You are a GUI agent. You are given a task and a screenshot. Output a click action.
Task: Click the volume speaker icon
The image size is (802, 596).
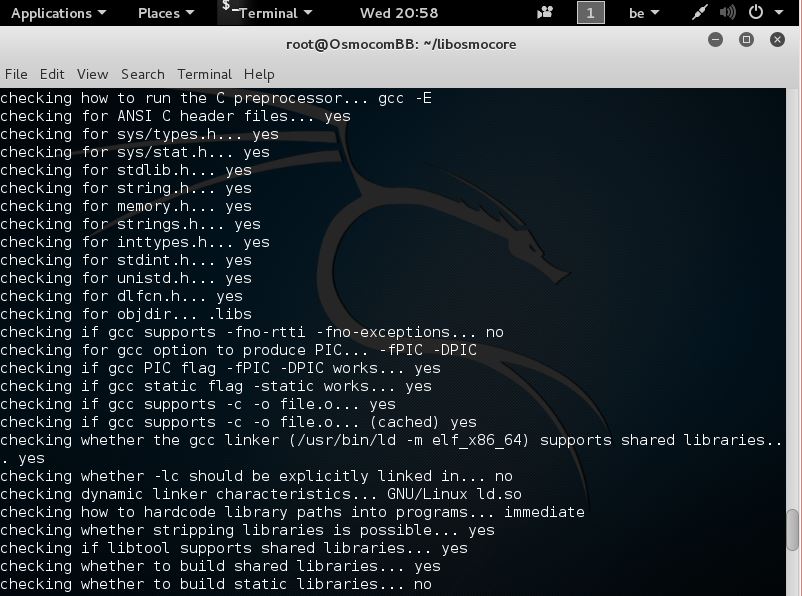click(727, 12)
